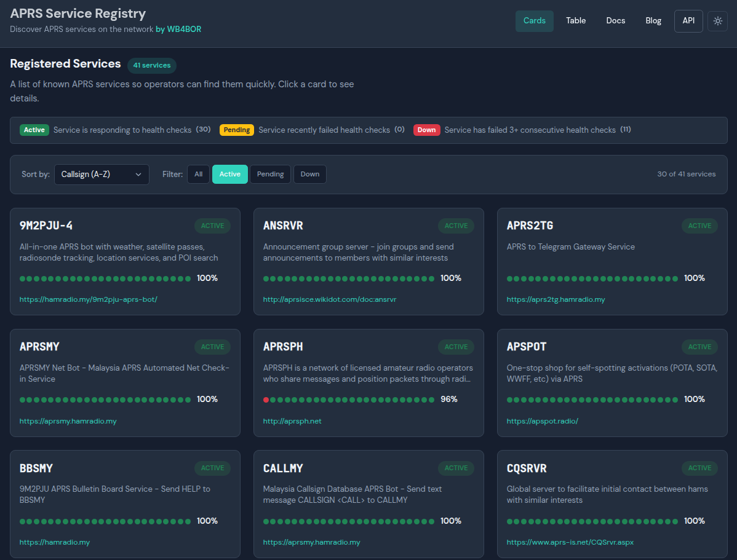Click the red failed-check dot on APRSPH
The image size is (737, 560).
click(266, 400)
